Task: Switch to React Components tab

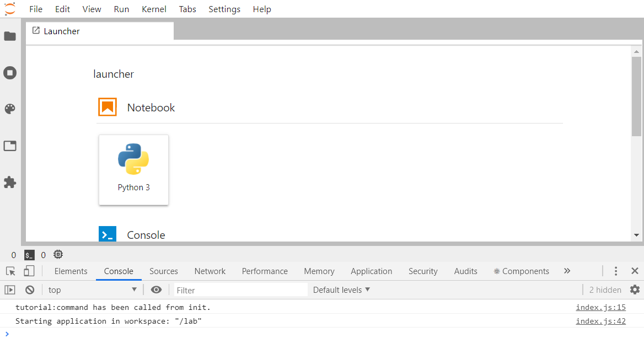Action: coord(521,271)
